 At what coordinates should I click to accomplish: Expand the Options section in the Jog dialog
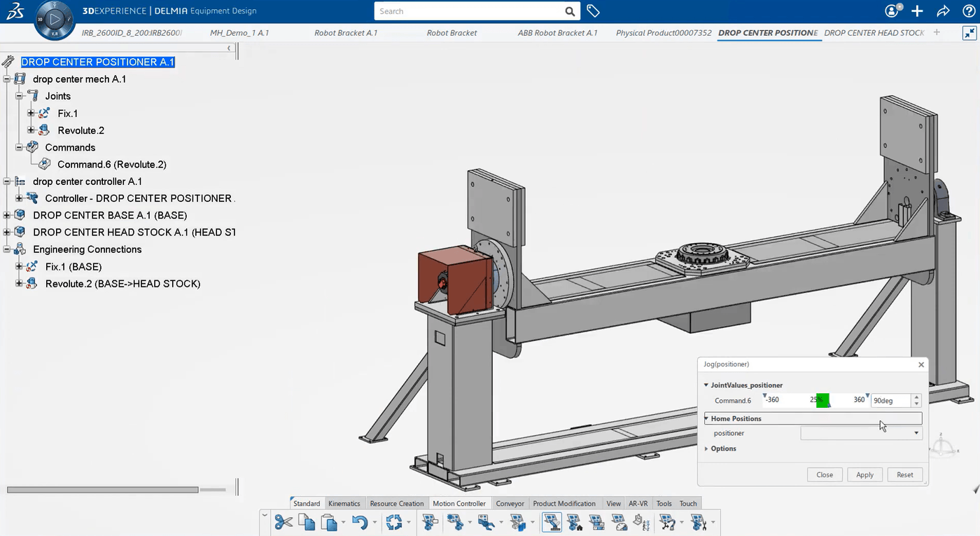pos(706,448)
